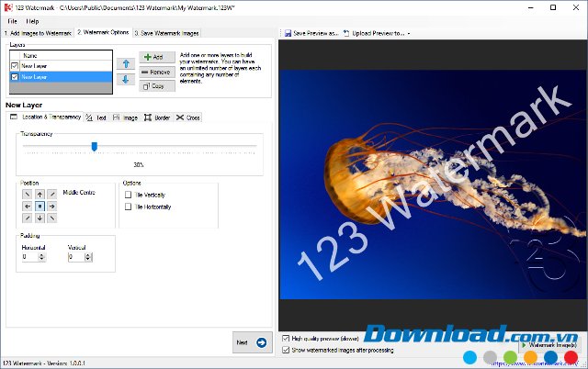The image size is (588, 369).
Task: Open Upload Preview to dropdown
Action: coord(377,33)
